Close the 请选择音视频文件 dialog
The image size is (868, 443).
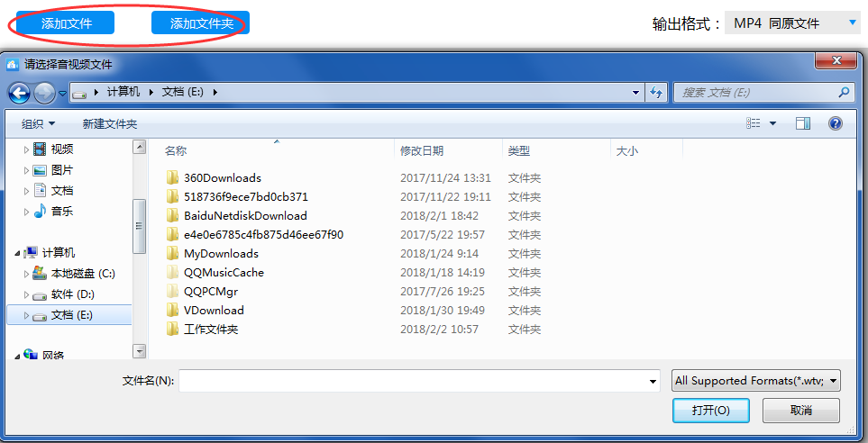pyautogui.click(x=836, y=61)
